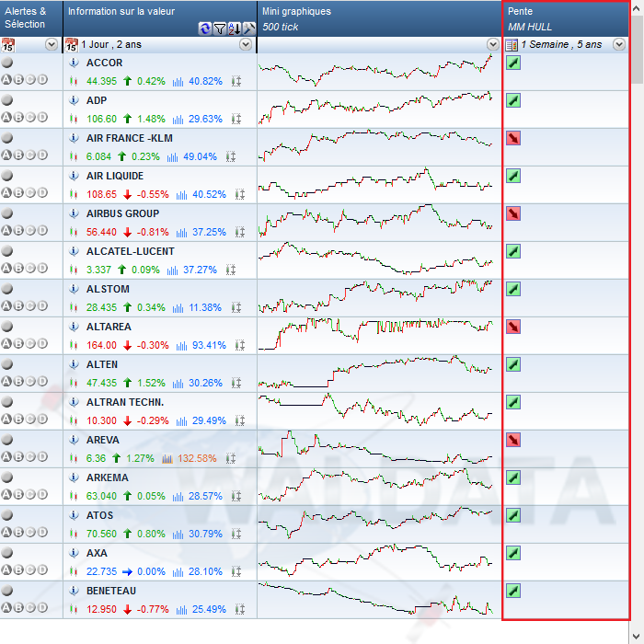Click the Alertes & Sélection column header
Screen dimensions: 644x644
pyautogui.click(x=31, y=18)
